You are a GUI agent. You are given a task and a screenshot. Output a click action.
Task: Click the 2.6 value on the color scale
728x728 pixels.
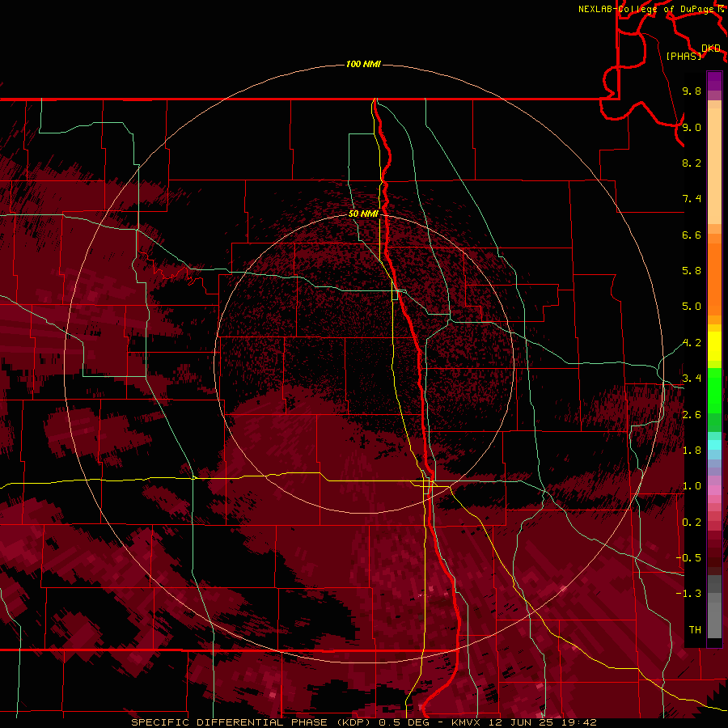click(x=692, y=415)
